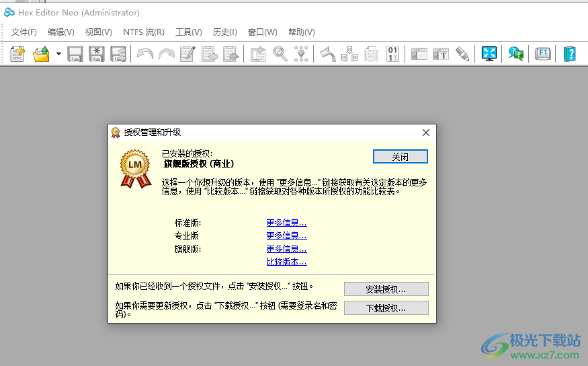Click the window layout panel icon
This screenshot has width=588, height=366.
click(419, 54)
